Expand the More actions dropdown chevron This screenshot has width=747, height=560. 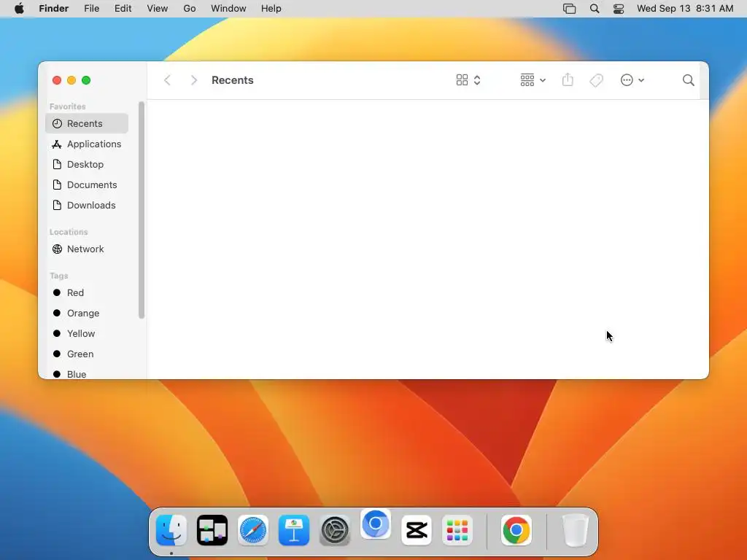click(x=641, y=80)
